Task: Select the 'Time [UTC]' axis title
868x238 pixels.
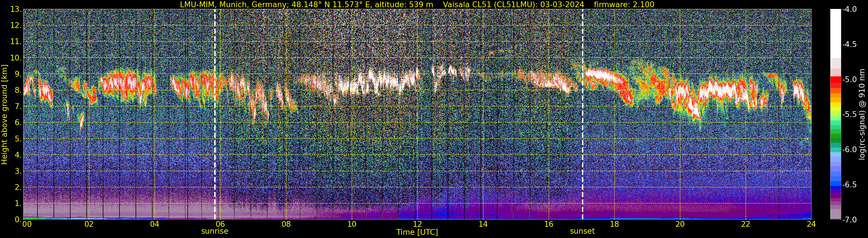Action: pyautogui.click(x=417, y=232)
